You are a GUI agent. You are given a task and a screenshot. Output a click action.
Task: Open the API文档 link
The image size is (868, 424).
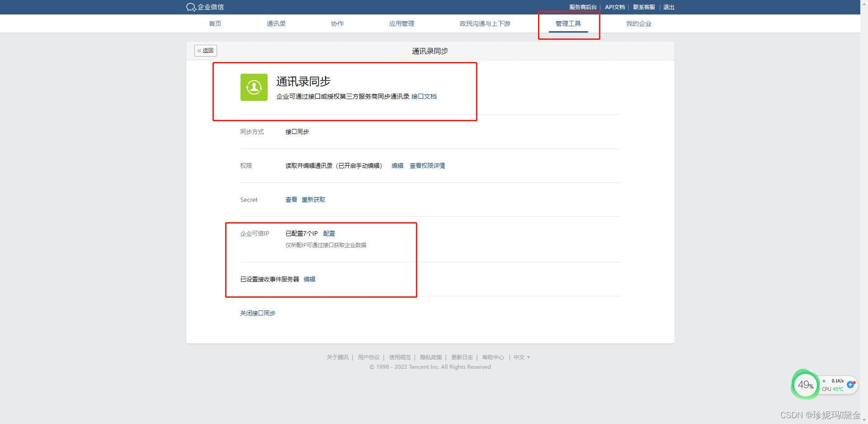[615, 7]
